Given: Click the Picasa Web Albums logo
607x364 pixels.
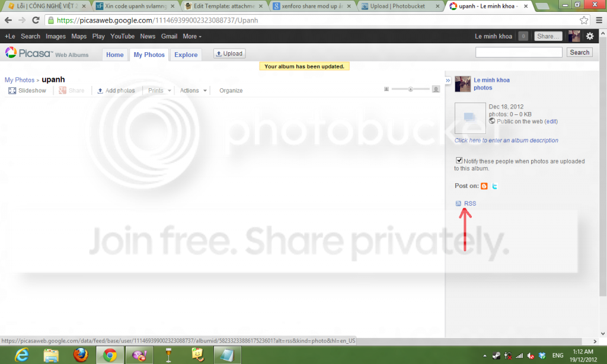Looking at the screenshot, I should (47, 53).
